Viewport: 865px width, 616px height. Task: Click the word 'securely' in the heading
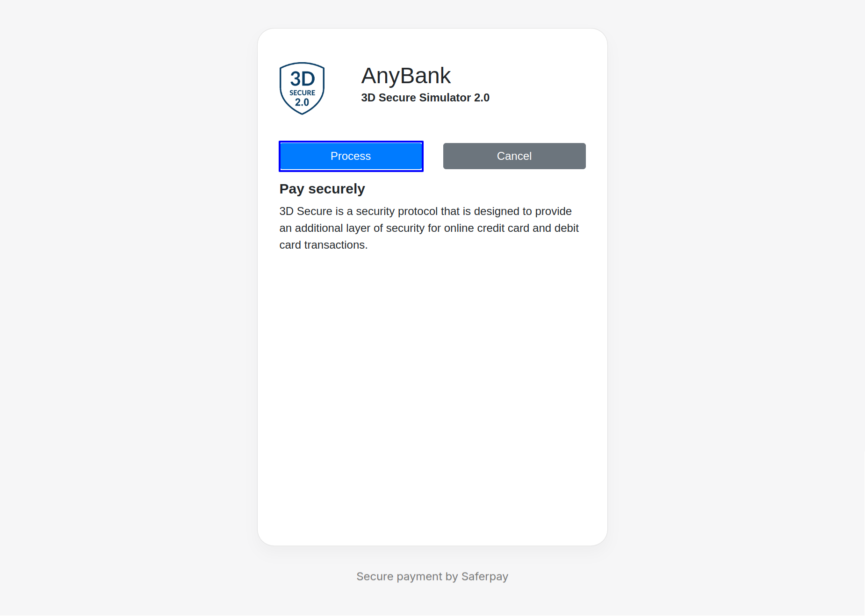point(337,189)
